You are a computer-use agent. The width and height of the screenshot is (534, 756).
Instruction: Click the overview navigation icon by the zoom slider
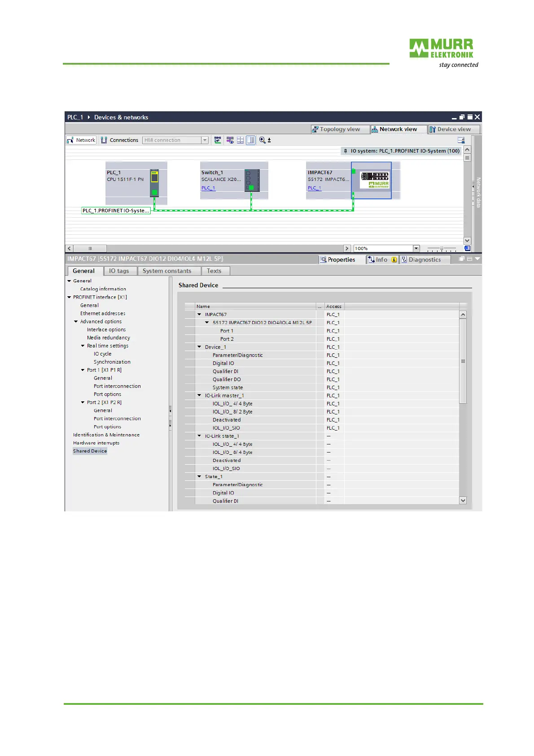click(467, 248)
